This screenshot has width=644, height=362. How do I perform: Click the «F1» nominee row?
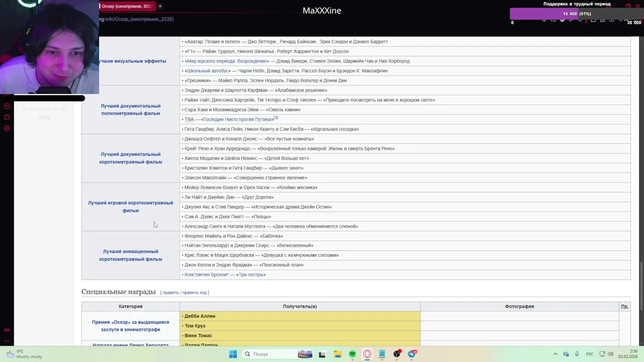click(x=405, y=51)
